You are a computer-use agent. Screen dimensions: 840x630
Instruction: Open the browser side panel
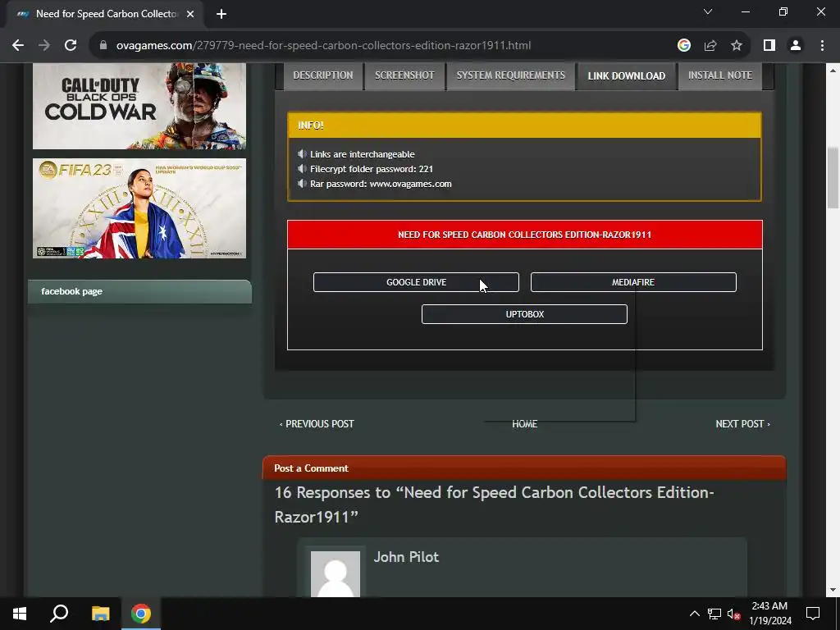tap(769, 46)
